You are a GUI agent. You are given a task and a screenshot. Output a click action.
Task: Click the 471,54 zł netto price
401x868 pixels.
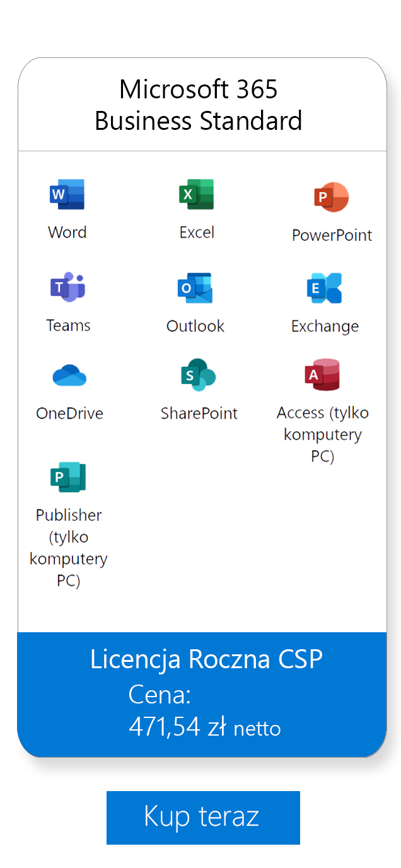tap(204, 727)
